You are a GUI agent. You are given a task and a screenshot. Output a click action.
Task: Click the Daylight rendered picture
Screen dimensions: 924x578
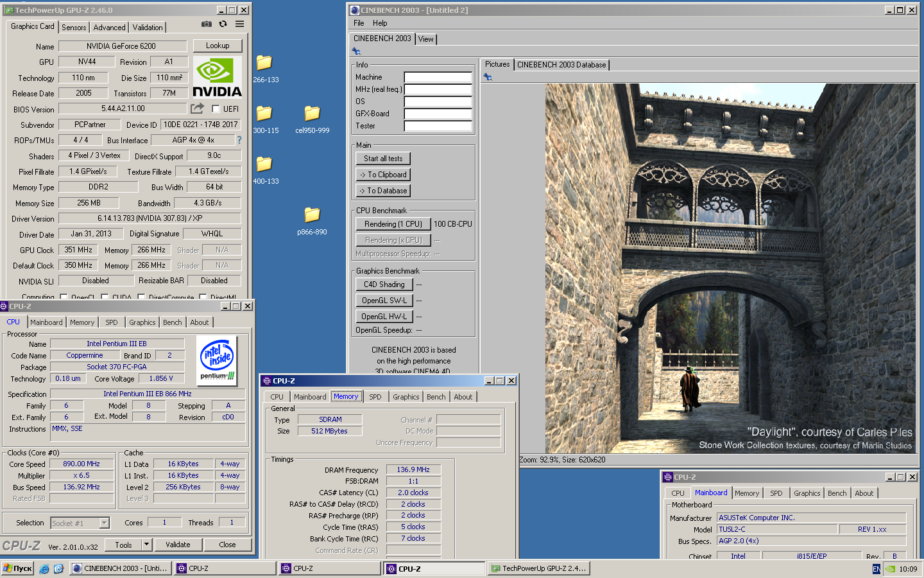[x=730, y=268]
